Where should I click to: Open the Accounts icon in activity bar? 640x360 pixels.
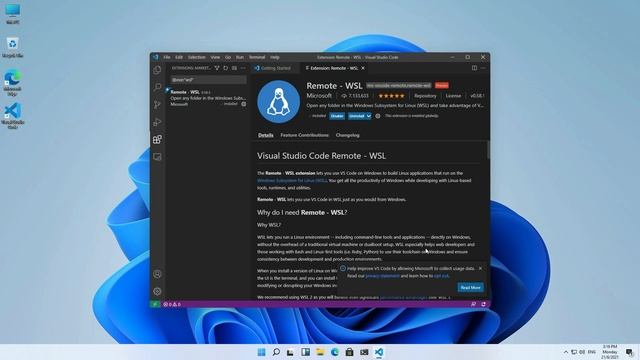click(x=157, y=274)
